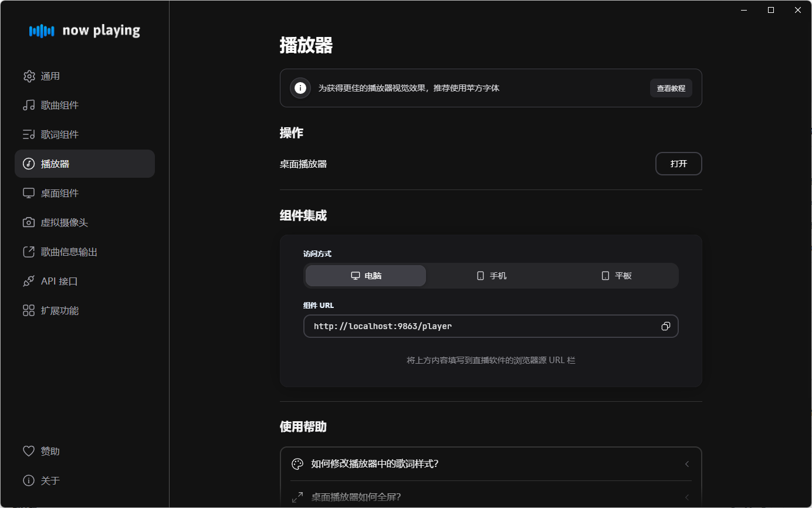This screenshot has height=508, width=812.
Task: Click the gear icon for 通用 settings
Action: (x=29, y=76)
